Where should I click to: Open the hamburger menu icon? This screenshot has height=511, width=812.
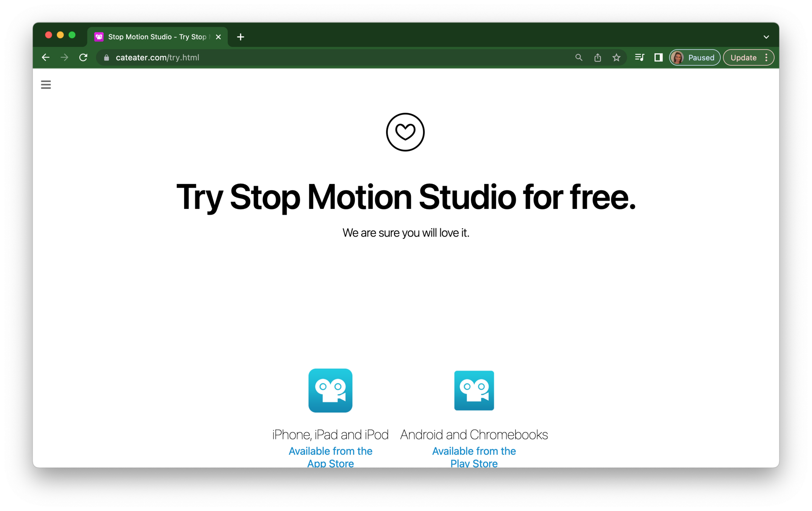point(46,84)
